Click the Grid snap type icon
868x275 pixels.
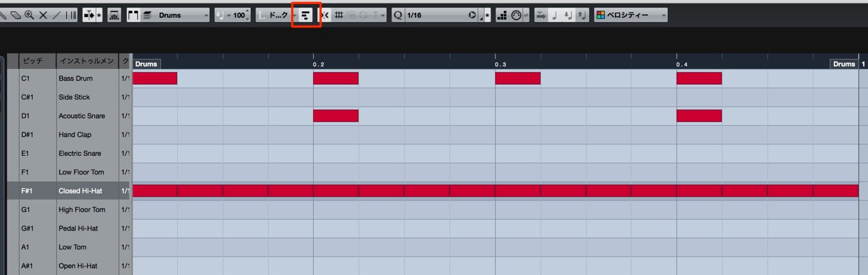point(339,15)
